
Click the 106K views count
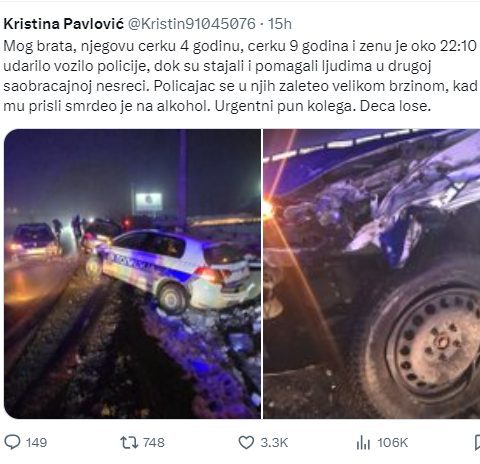click(x=393, y=443)
